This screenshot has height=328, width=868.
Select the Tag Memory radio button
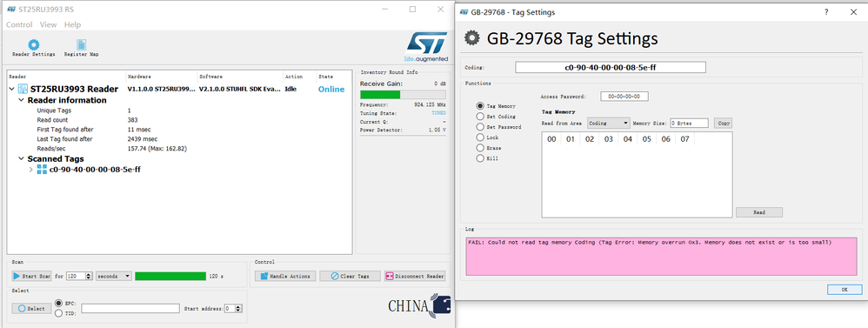[480, 106]
